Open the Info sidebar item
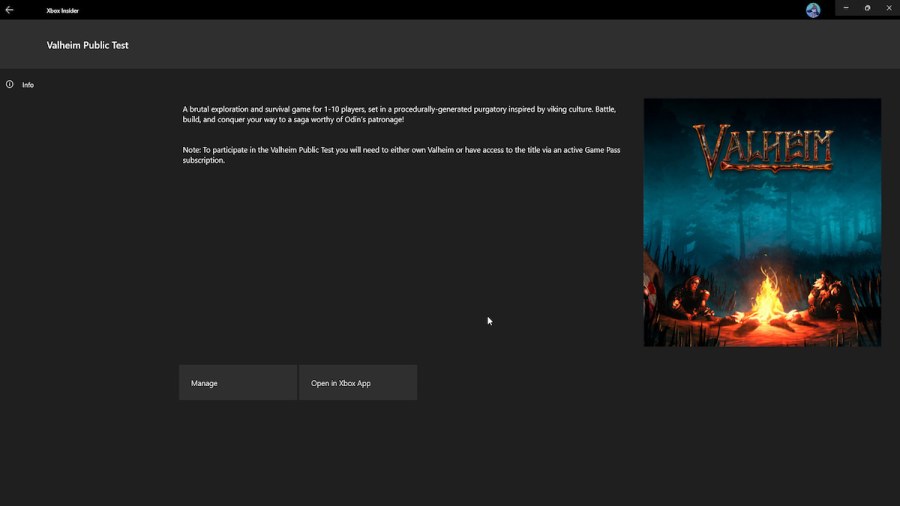Screen dimensions: 900x506 point(28,85)
